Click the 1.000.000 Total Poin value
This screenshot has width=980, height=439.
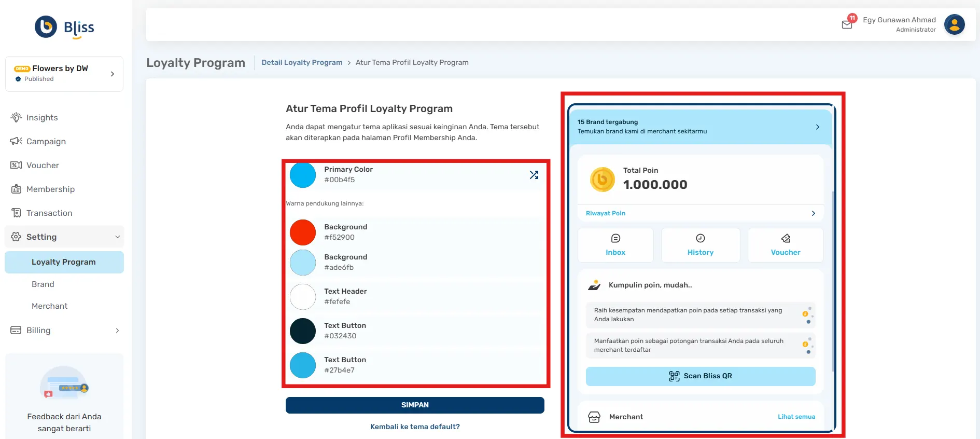coord(655,185)
